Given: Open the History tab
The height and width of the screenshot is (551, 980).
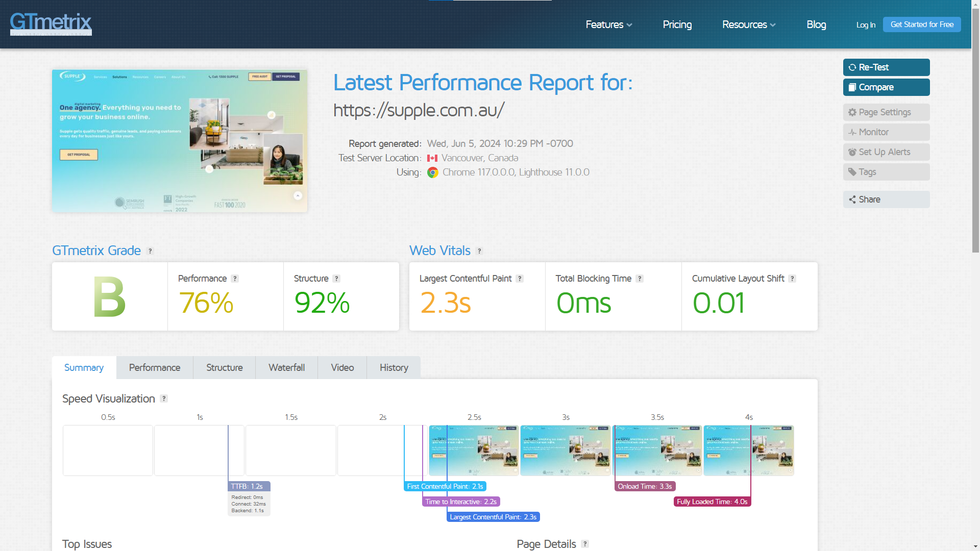Looking at the screenshot, I should pos(394,368).
